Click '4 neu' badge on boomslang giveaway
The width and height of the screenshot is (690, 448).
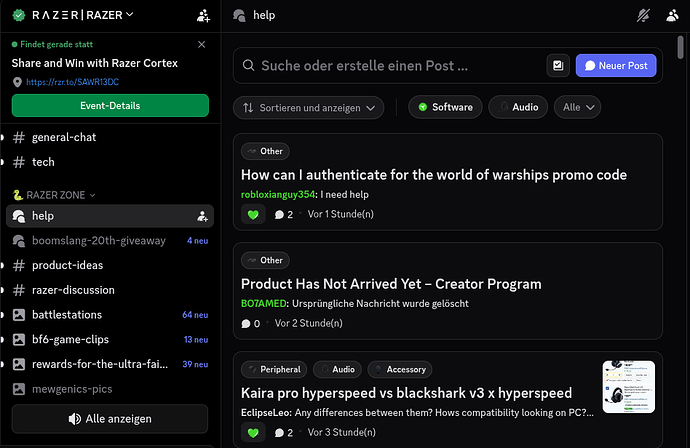pos(198,241)
